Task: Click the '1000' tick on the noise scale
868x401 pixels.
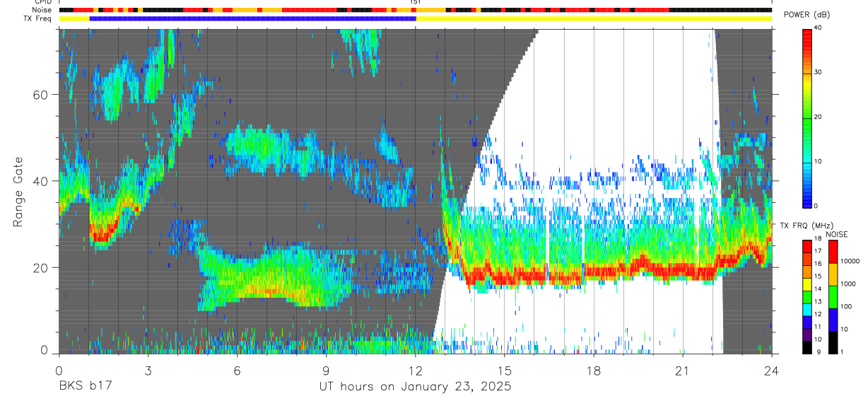Action: [848, 285]
